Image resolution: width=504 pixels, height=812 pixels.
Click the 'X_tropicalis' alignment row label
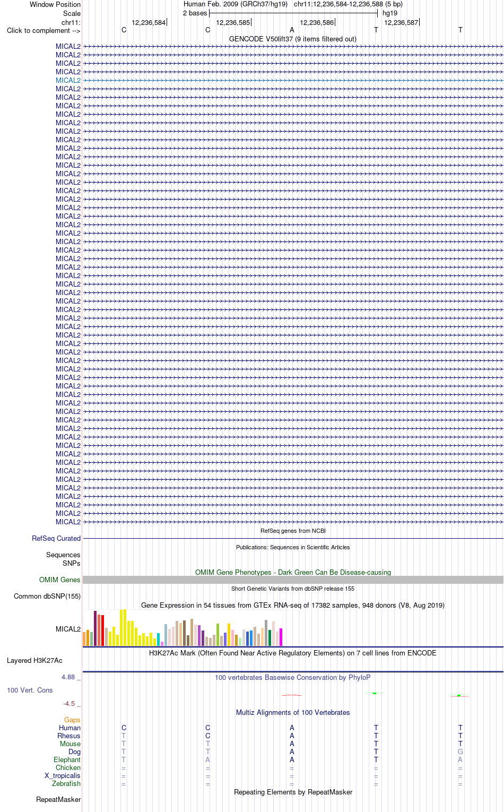point(63,776)
